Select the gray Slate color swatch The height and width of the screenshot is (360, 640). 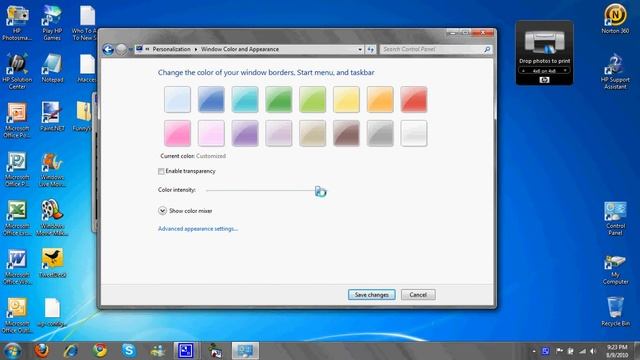[x=380, y=133]
